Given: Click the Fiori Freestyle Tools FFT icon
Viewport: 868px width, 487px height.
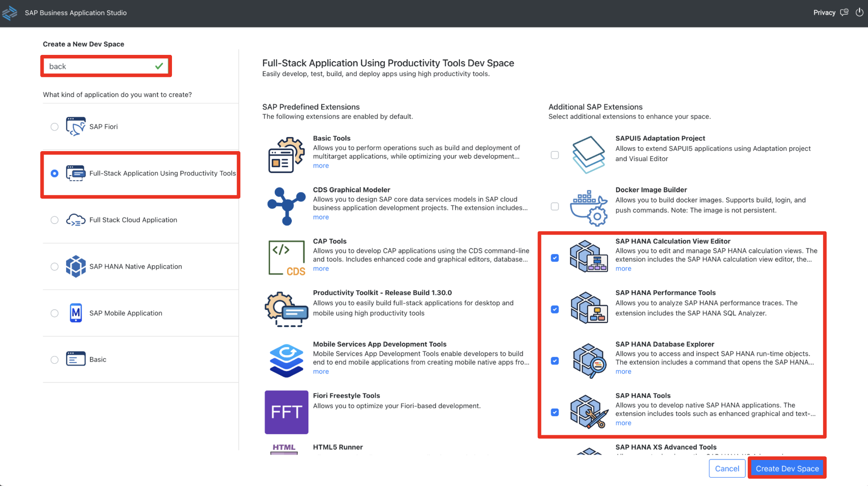Looking at the screenshot, I should tap(286, 412).
